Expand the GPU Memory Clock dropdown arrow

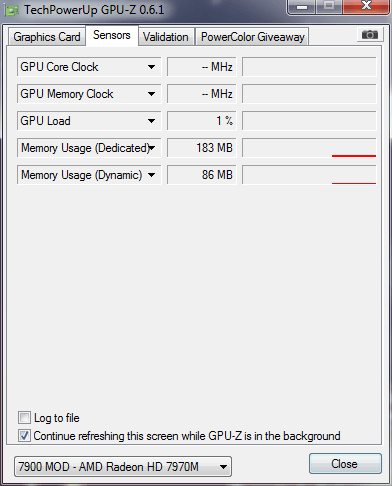point(151,94)
